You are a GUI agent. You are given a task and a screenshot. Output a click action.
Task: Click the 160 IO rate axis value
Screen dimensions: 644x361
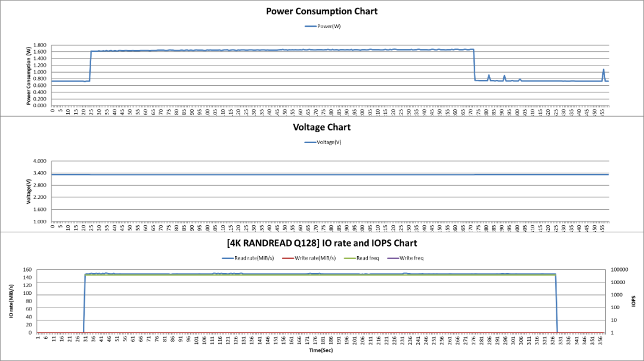(x=27, y=269)
